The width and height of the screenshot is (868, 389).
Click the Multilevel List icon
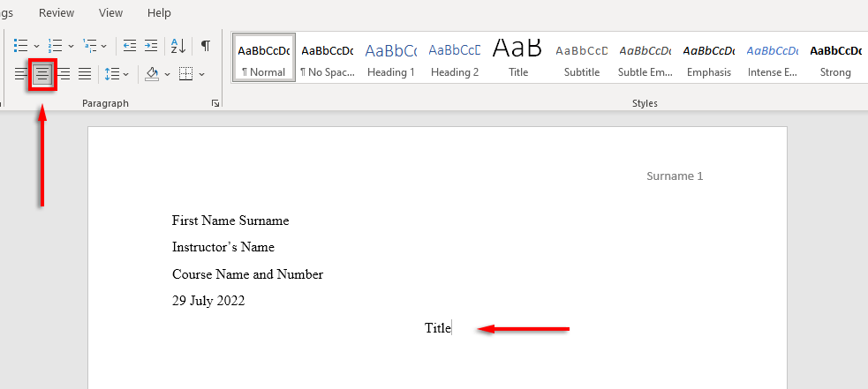(x=89, y=45)
